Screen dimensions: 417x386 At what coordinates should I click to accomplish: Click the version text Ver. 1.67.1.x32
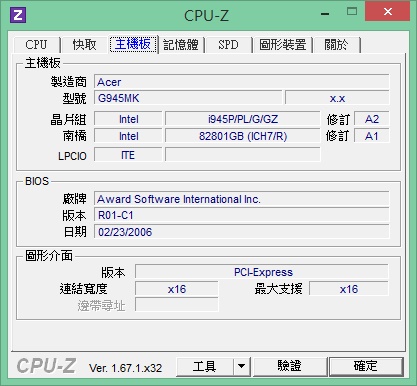click(x=125, y=368)
